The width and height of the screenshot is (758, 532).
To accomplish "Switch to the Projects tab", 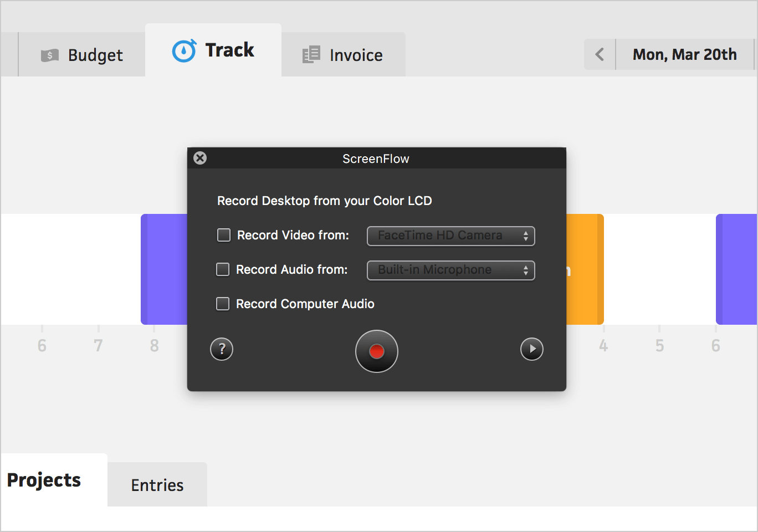I will pos(54,480).
